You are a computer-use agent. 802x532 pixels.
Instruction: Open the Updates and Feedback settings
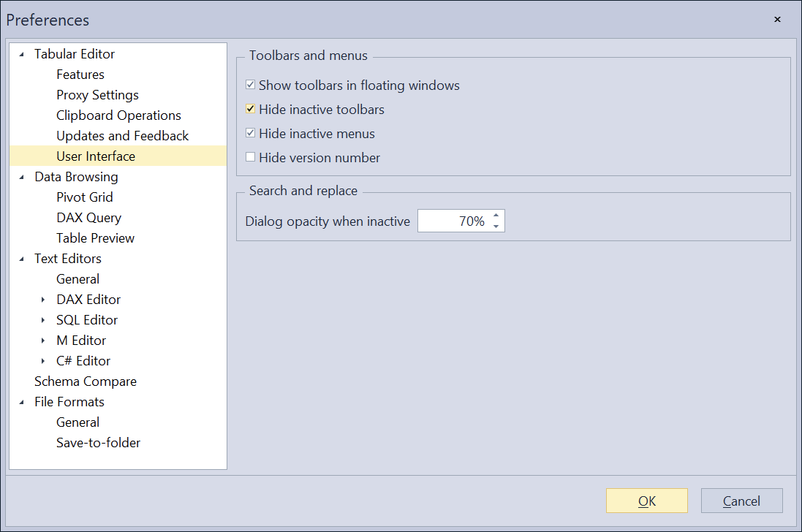122,135
